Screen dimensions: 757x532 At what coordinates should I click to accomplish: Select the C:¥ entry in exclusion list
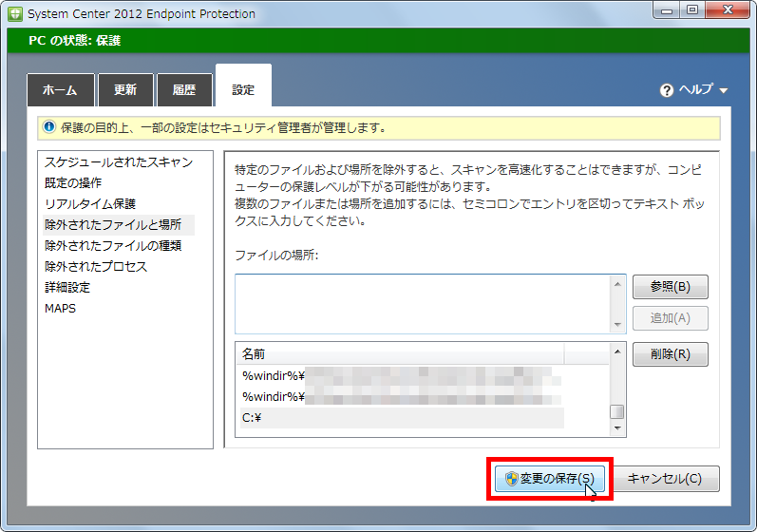point(402,418)
